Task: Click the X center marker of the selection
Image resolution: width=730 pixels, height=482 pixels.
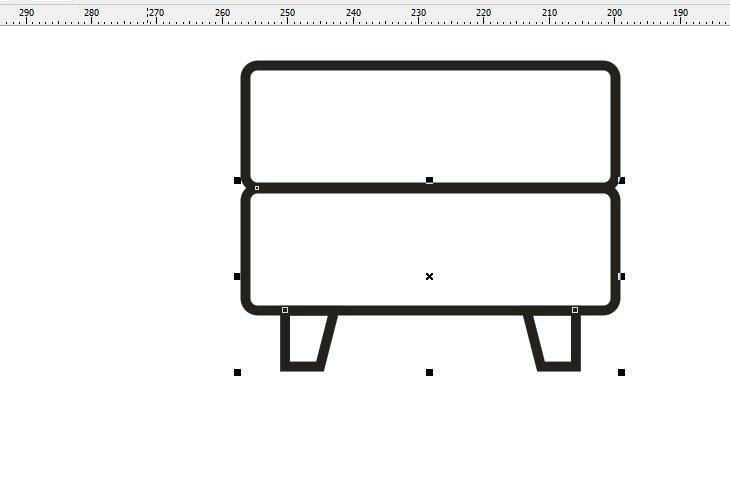Action: pyautogui.click(x=429, y=277)
